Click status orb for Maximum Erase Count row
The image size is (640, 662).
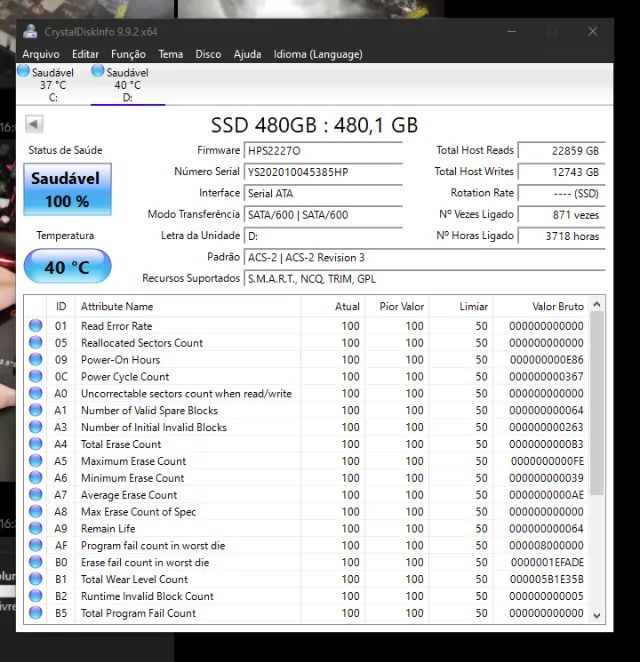click(35, 461)
